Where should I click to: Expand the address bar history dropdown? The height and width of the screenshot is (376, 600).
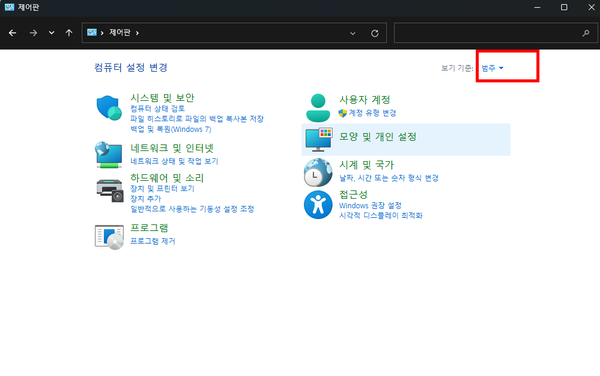(x=353, y=33)
